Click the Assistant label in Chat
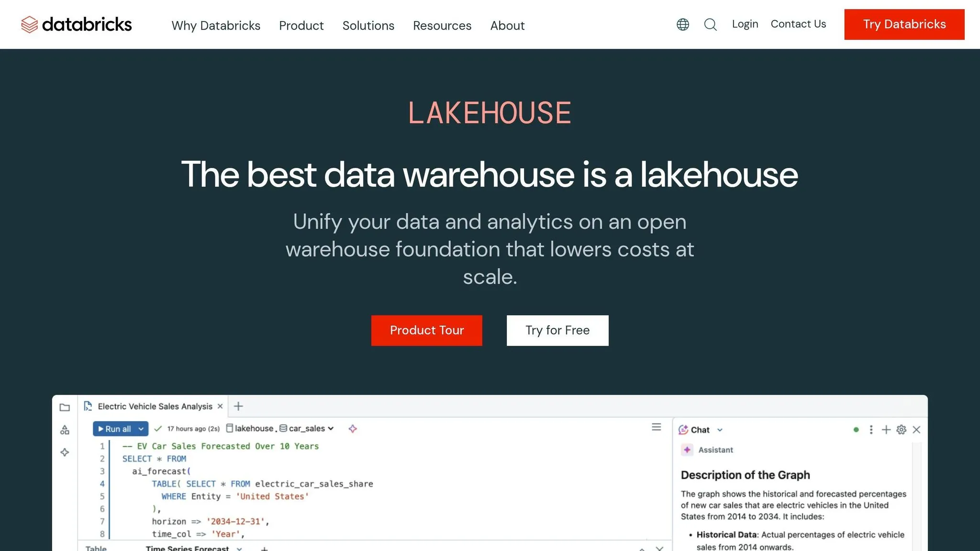Viewport: 980px width, 551px height. tap(715, 450)
